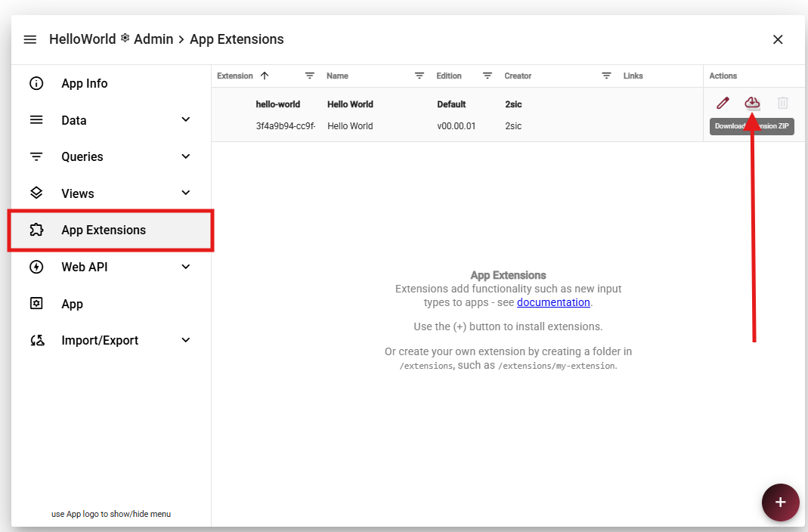This screenshot has height=532, width=808.
Task: Open filter menu for Creator column
Action: coord(606,76)
